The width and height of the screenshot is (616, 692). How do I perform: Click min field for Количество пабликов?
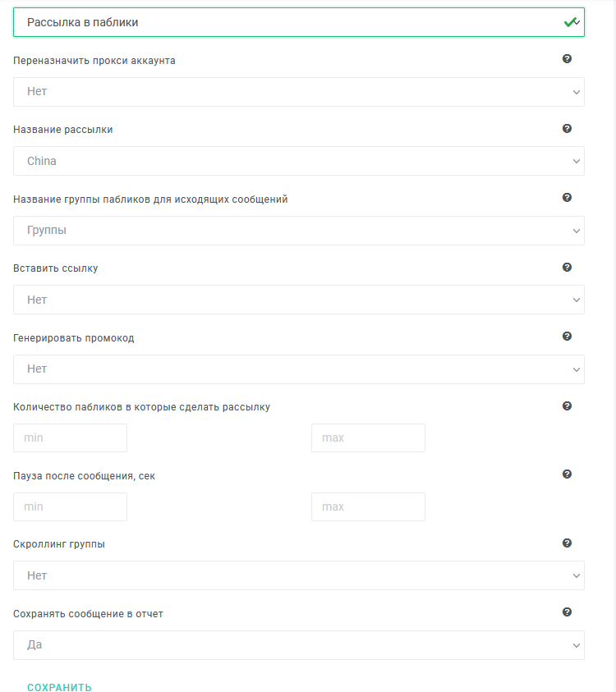70,438
